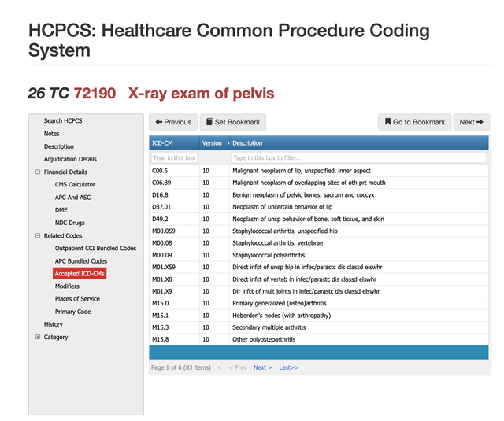Go to next page of results

(262, 367)
